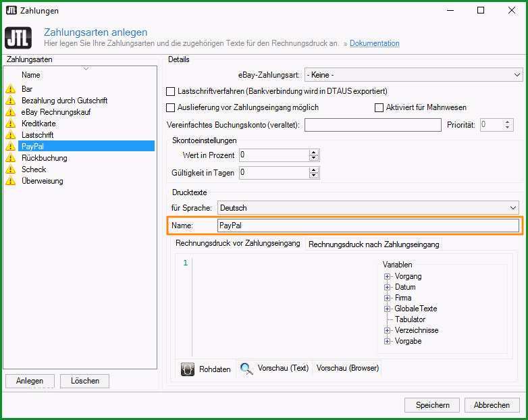
Task: Increase the Priorität value
Action: (508, 122)
